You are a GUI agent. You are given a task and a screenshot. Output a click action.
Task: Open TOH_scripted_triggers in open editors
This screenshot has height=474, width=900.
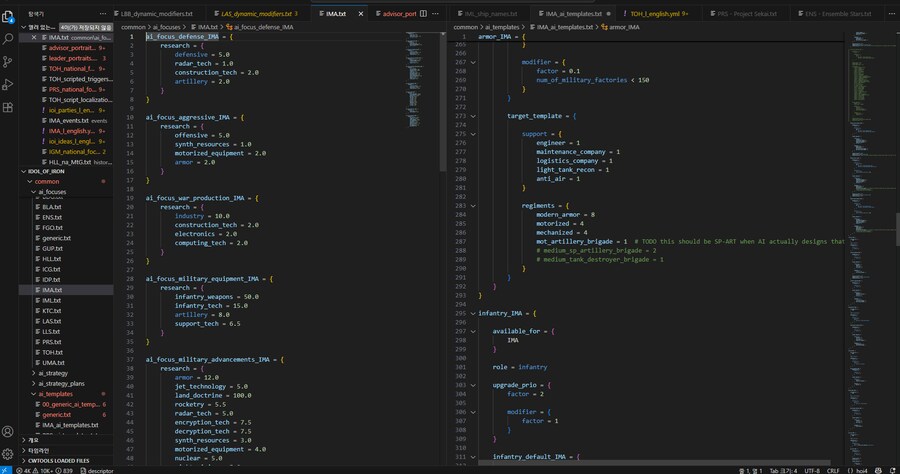pyautogui.click(x=67, y=79)
